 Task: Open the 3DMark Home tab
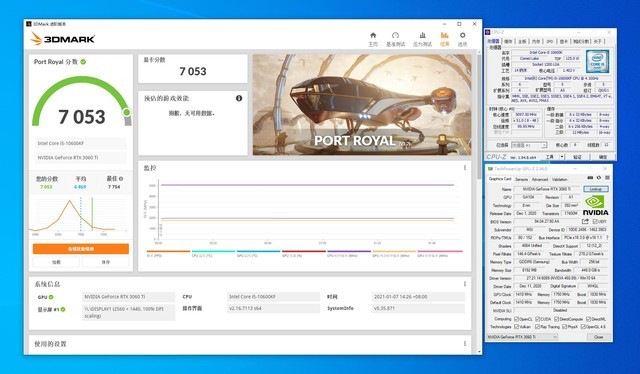click(373, 39)
